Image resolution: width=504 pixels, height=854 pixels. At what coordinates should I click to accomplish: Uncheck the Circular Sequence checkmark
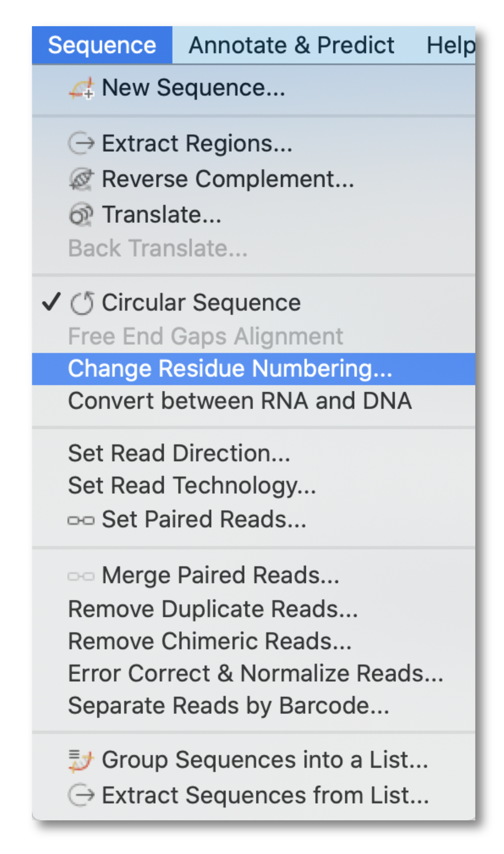(x=51, y=302)
